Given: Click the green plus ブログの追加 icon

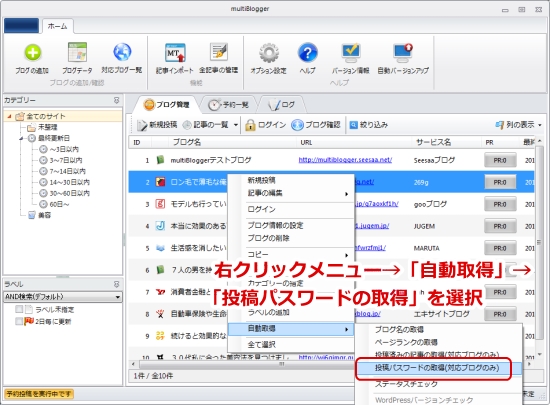Looking at the screenshot, I should tap(32, 53).
